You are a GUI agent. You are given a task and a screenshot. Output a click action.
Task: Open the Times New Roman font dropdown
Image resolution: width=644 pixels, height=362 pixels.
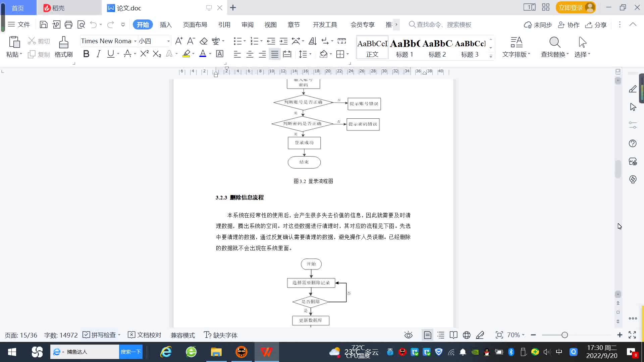[135, 41]
